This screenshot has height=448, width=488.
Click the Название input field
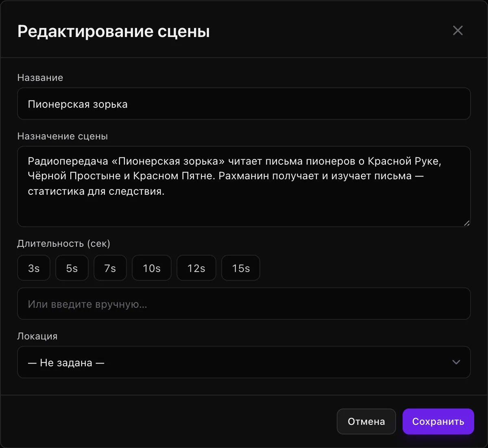pyautogui.click(x=244, y=104)
